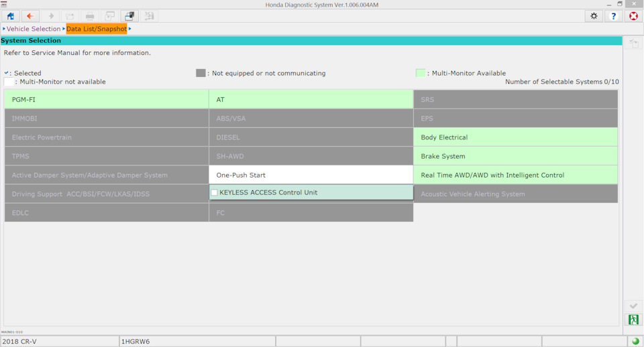The width and height of the screenshot is (644, 347).
Task: Click the grayed list-settings toolbar icon
Action: tap(149, 16)
